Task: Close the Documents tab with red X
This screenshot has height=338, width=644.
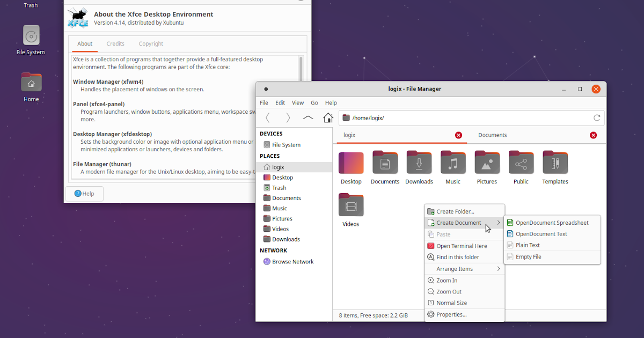Action: coord(593,135)
